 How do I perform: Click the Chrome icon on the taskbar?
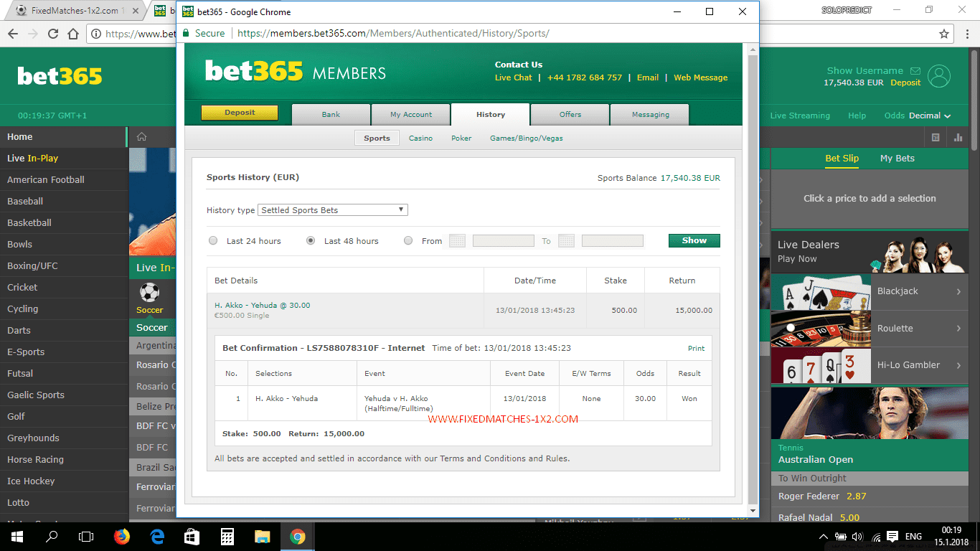tap(298, 537)
